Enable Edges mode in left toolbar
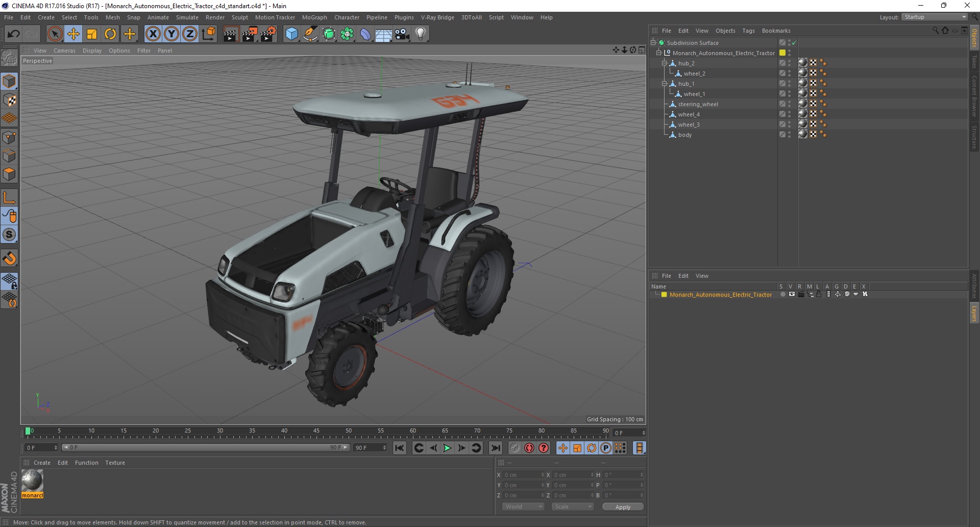 [x=9, y=156]
